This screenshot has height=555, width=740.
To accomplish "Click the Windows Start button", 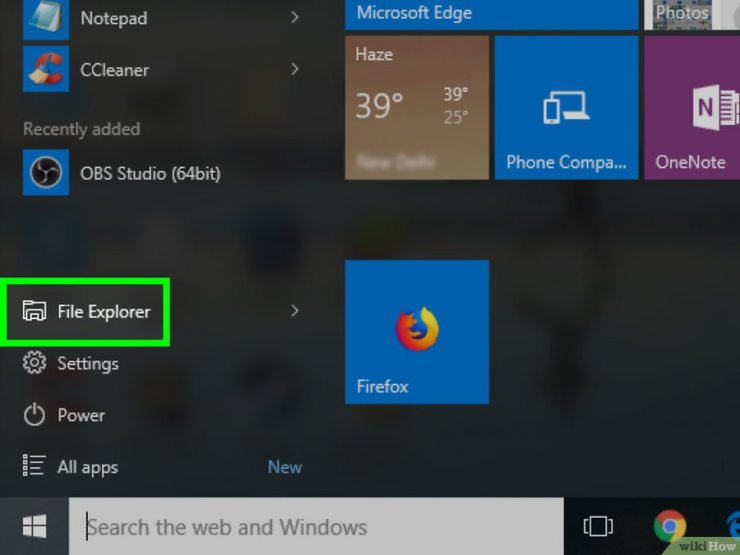I will pyautogui.click(x=34, y=526).
